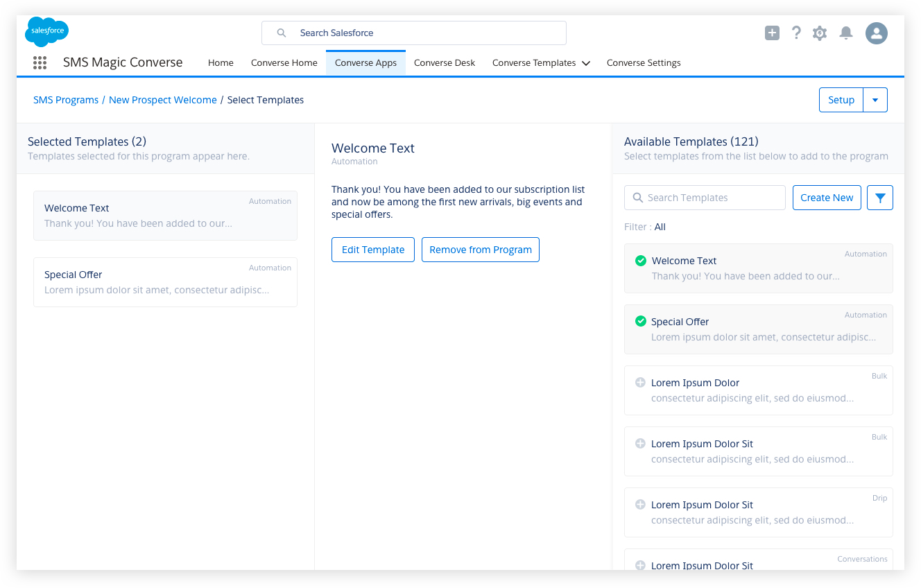
Task: Add Lorem Ipsum Dolor Sit Bulk plus
Action: tap(641, 444)
